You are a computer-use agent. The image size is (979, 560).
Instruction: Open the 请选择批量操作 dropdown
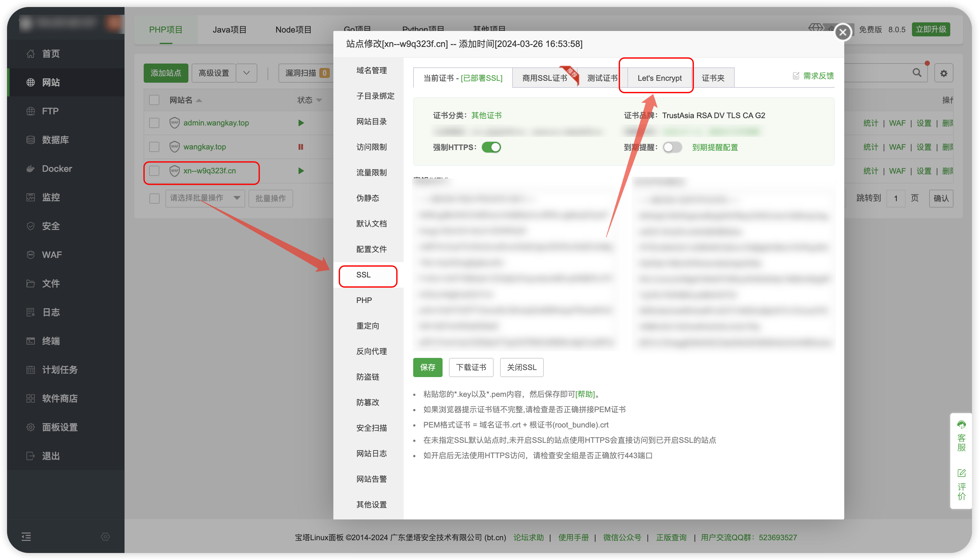click(x=205, y=198)
